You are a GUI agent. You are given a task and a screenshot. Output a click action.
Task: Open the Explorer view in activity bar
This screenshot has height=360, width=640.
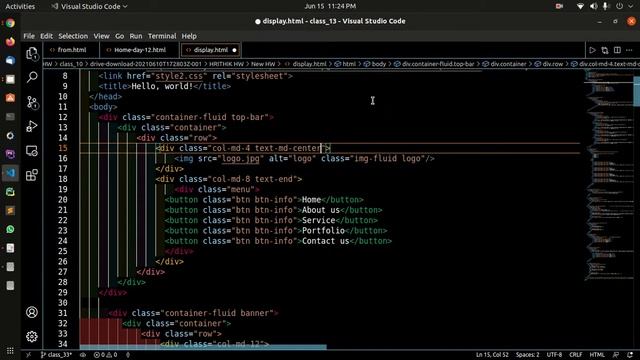pos(32,53)
